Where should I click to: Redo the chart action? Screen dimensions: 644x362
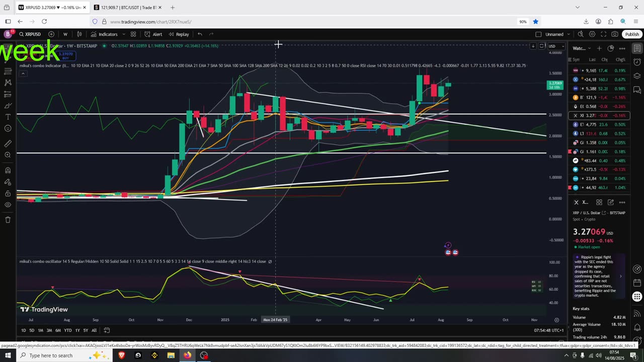point(211,34)
